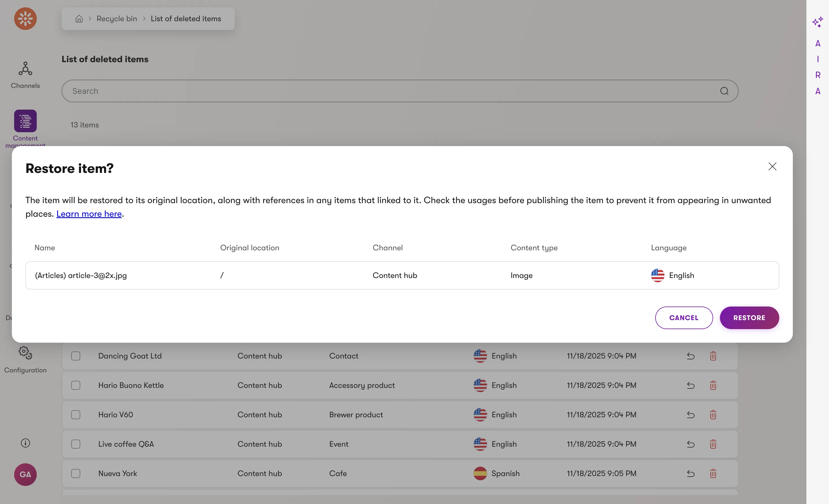Select the Hario Buono Kettle checkbox
Screen dimensions: 829x504
pos(76,385)
